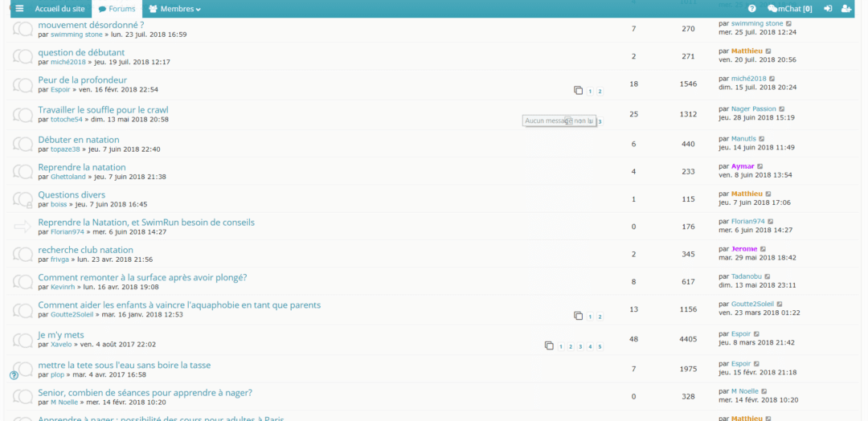Open author profile Kevinrh
Image resolution: width=868 pixels, height=421 pixels.
pyautogui.click(x=63, y=287)
